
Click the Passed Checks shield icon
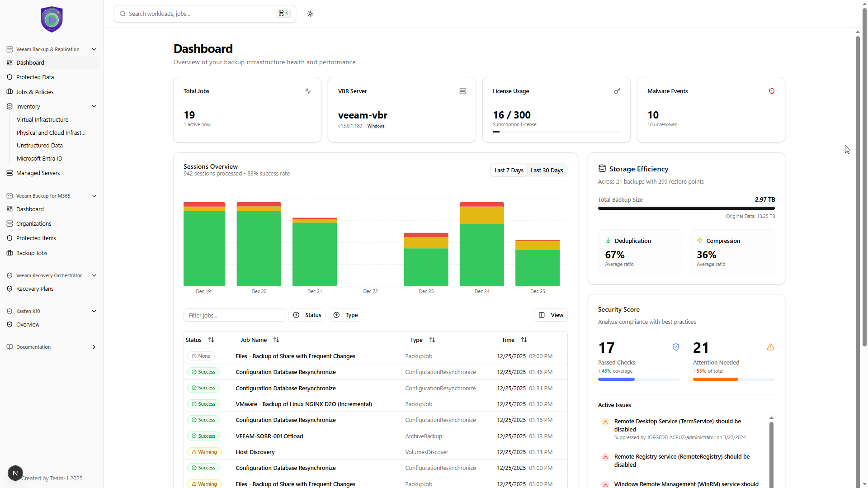676,347
